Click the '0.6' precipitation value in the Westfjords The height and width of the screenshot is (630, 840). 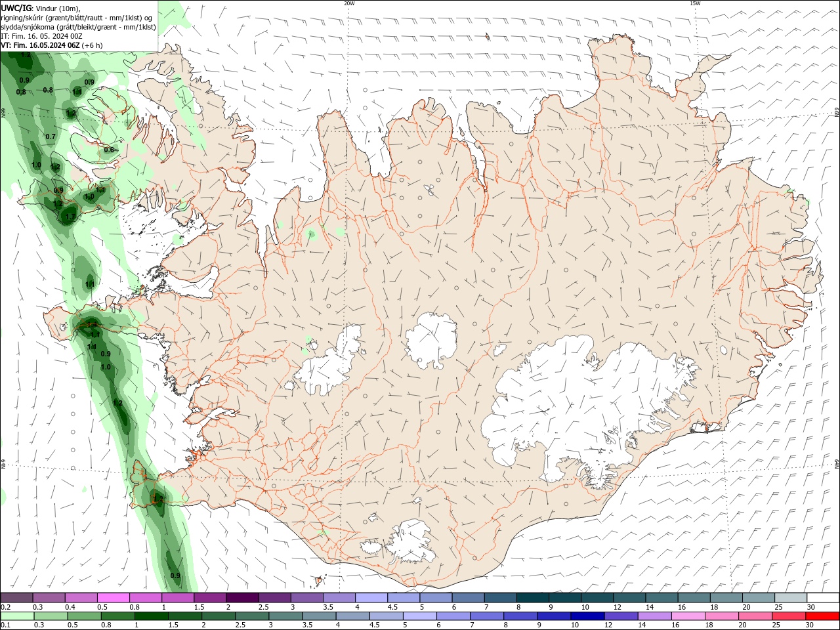point(109,150)
